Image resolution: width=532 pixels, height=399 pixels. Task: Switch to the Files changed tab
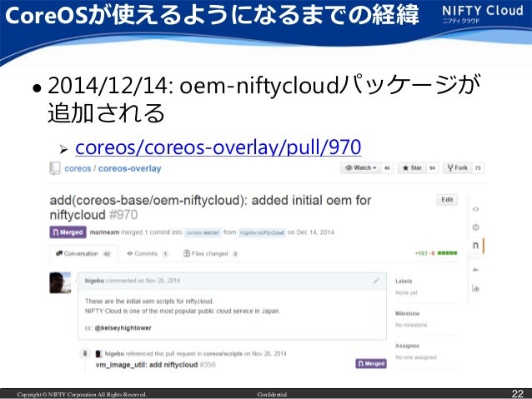(x=211, y=253)
